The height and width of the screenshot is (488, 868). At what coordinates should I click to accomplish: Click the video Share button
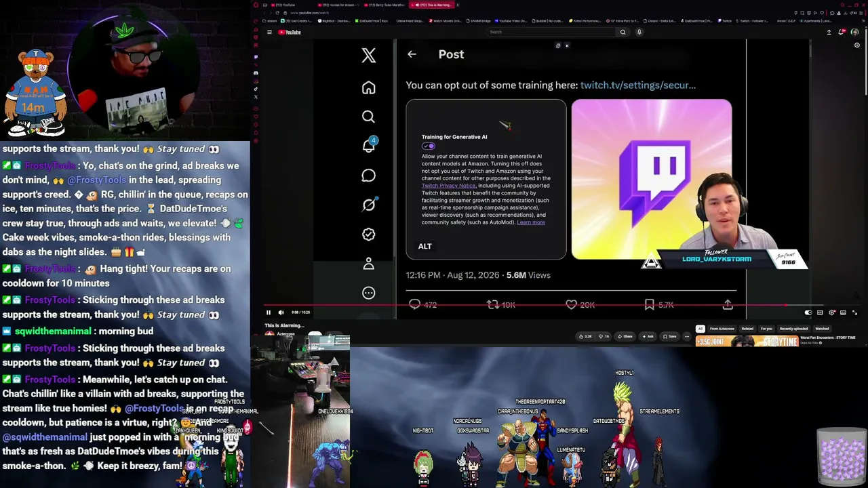[625, 336]
